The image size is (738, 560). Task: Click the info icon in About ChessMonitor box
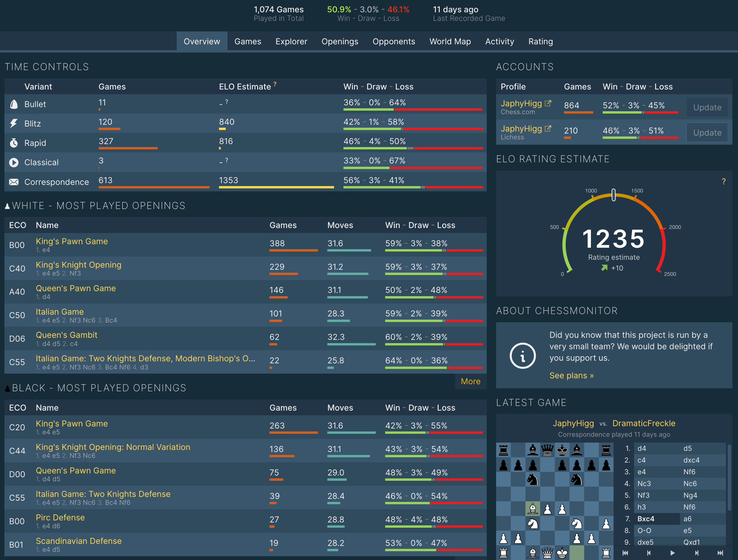click(523, 355)
